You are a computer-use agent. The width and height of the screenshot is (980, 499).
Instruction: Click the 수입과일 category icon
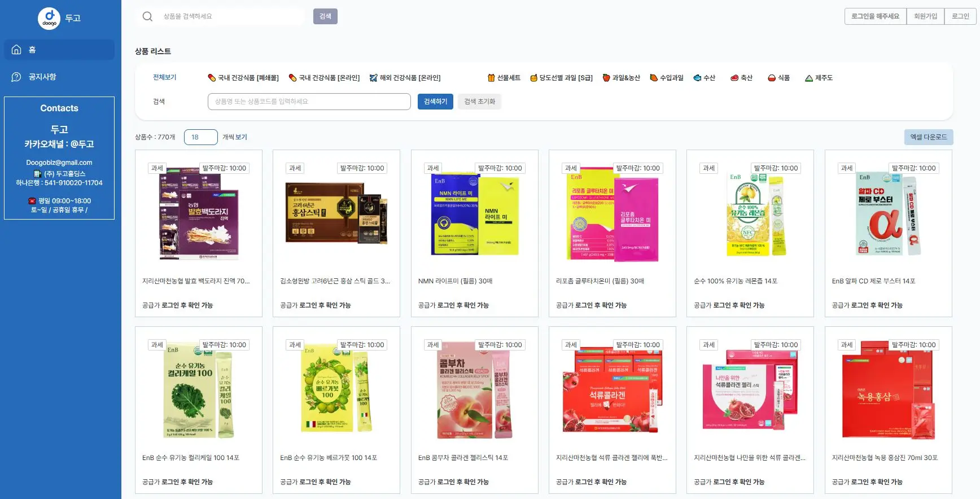click(654, 78)
